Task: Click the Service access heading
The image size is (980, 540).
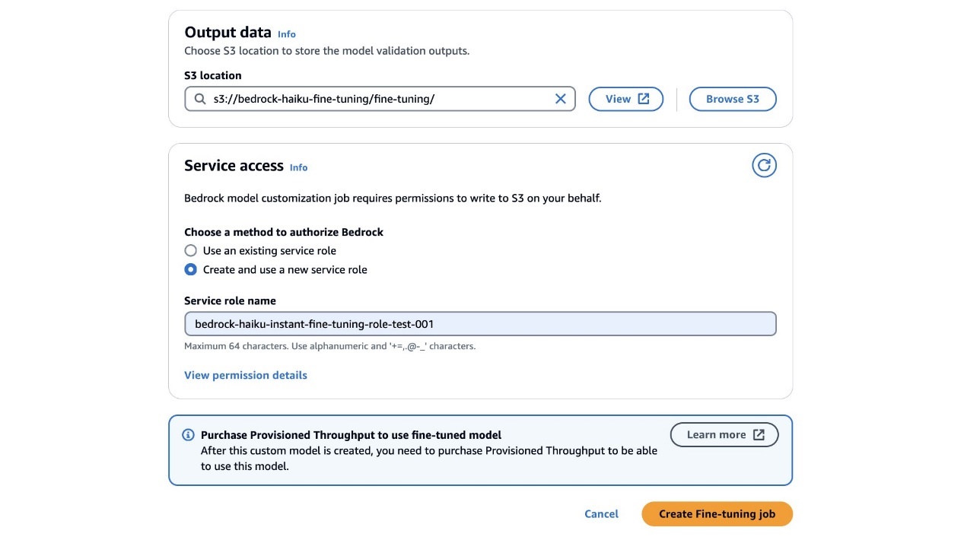Action: (x=234, y=166)
